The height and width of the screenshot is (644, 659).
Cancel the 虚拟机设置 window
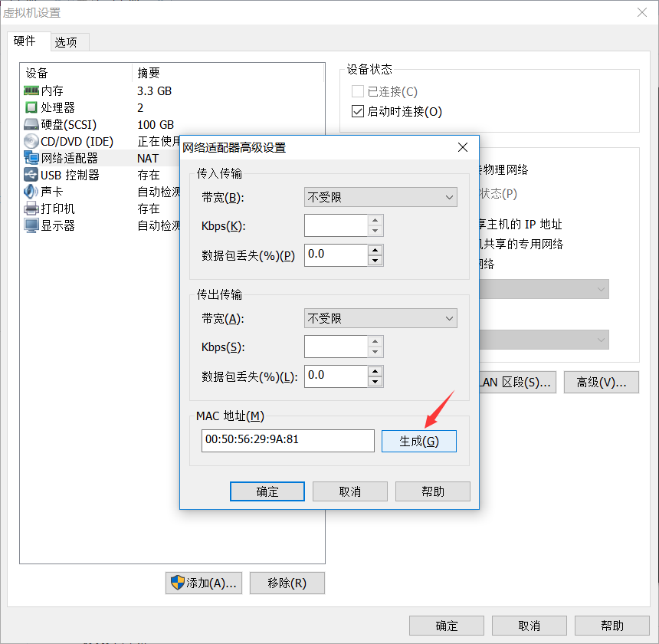(x=529, y=626)
